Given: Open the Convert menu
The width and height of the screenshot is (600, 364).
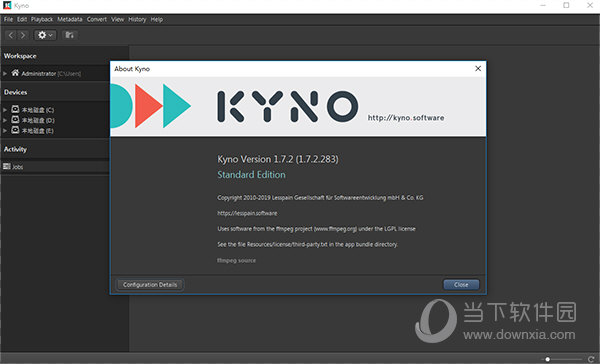Looking at the screenshot, I should click(x=96, y=19).
